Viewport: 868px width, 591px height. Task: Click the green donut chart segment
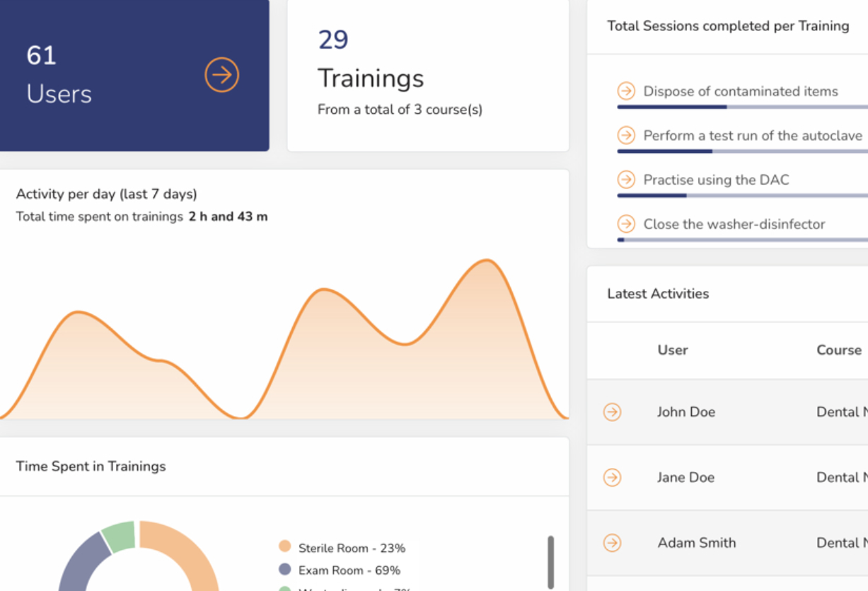[119, 535]
